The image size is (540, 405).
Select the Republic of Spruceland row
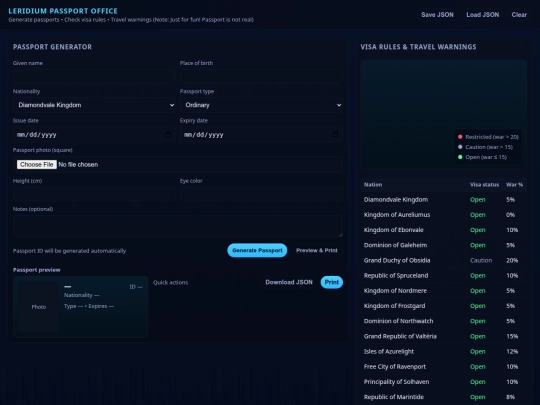pos(444,276)
